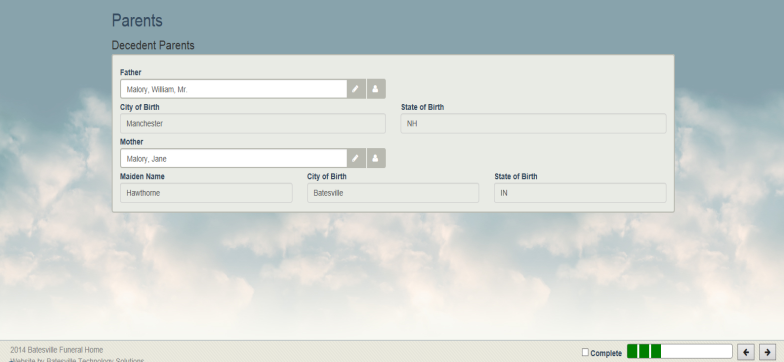The image size is (784, 362).
Task: Select the Mother name field
Action: (x=234, y=158)
